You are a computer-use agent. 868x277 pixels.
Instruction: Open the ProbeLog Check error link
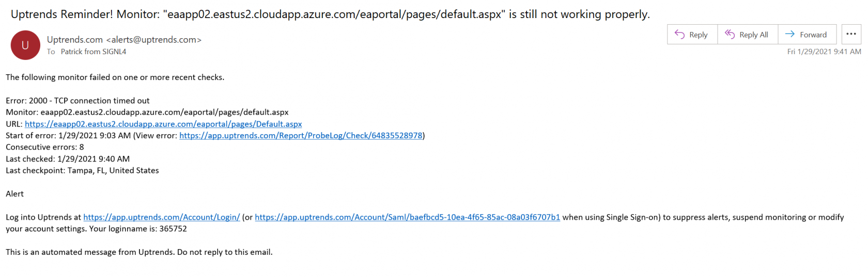tap(301, 136)
